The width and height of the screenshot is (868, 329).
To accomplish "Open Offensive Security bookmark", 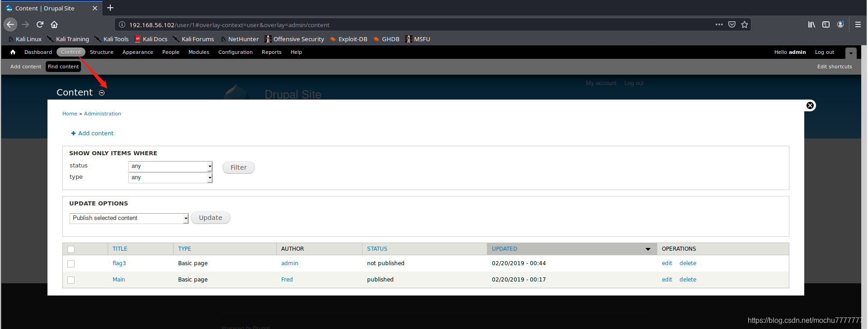I will click(294, 39).
